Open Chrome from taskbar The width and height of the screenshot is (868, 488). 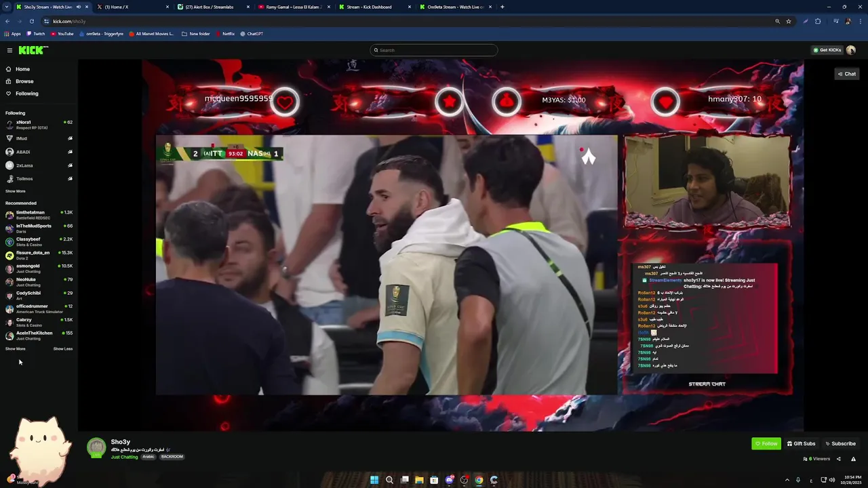(x=479, y=480)
